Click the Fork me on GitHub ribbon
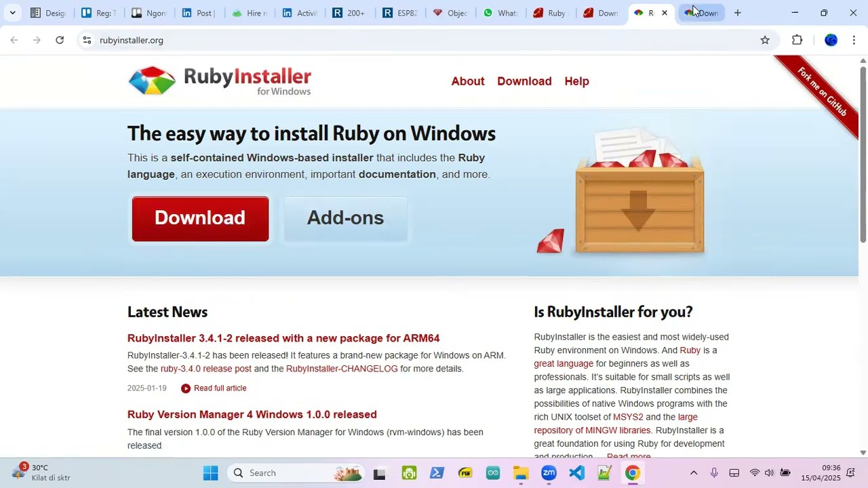Image resolution: width=868 pixels, height=488 pixels. click(822, 92)
